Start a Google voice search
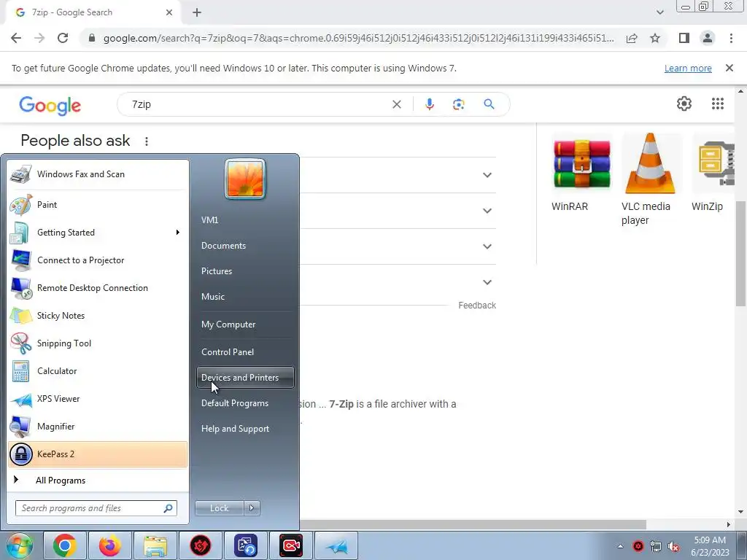747x560 pixels. [429, 104]
